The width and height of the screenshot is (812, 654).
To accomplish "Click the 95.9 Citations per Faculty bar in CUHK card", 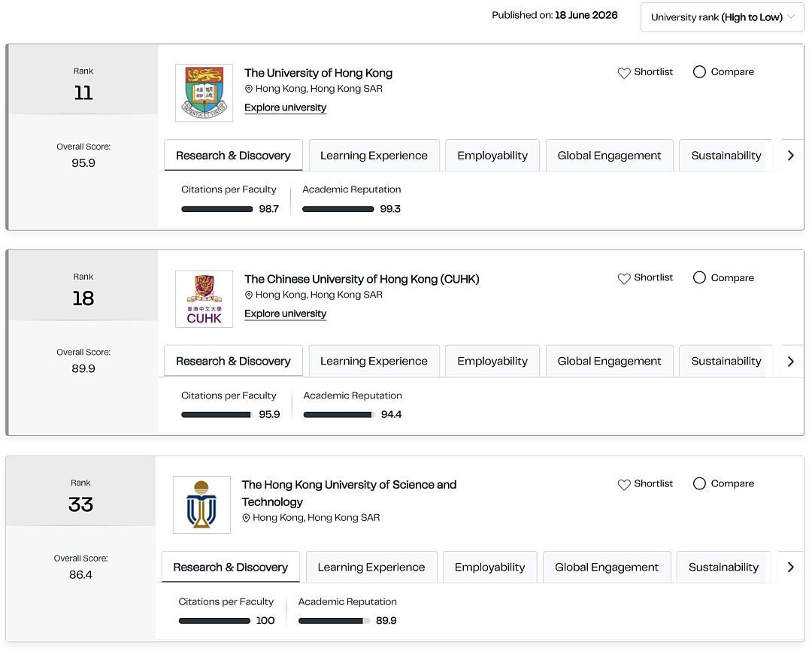I will (x=217, y=415).
